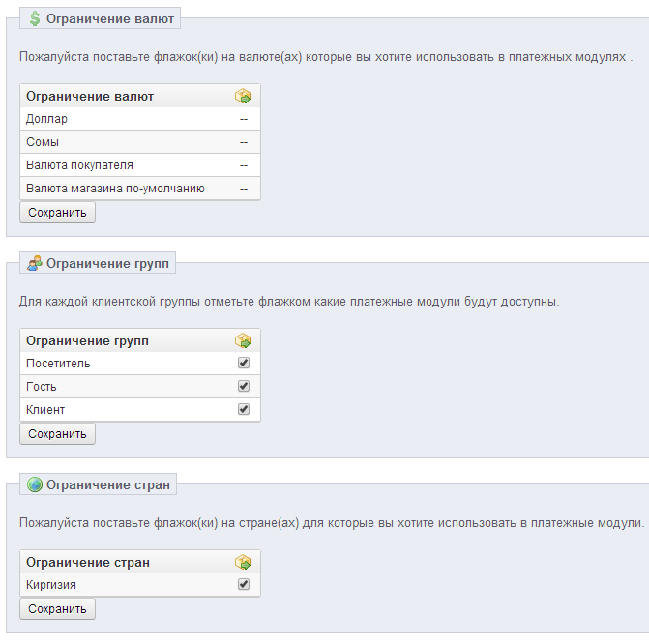Click check-all icon in Ограничение групп table header

click(243, 340)
